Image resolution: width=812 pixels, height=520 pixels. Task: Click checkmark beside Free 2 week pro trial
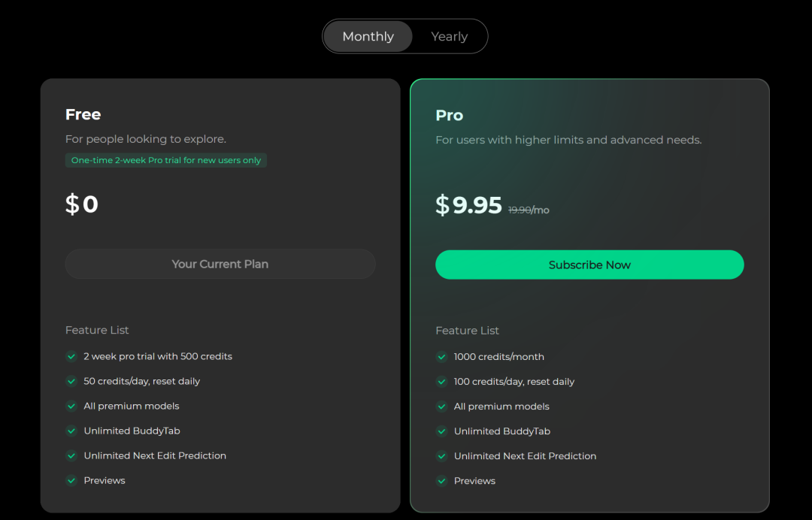click(71, 356)
